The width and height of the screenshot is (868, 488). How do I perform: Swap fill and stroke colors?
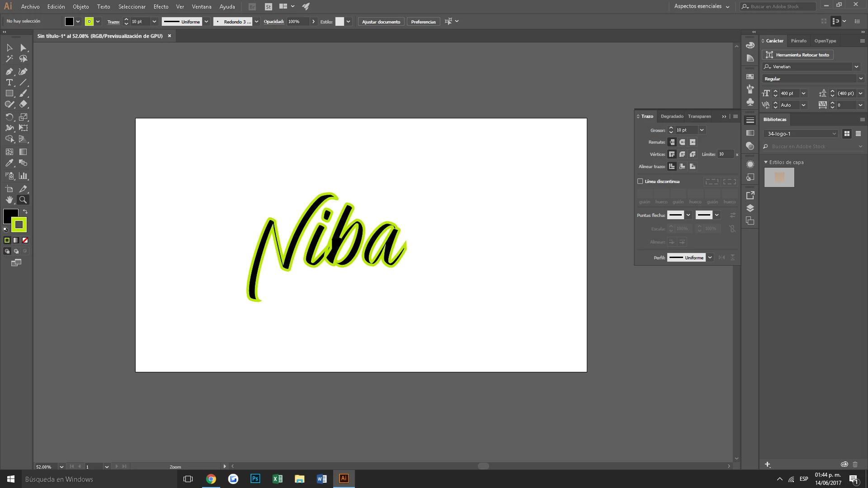25,211
